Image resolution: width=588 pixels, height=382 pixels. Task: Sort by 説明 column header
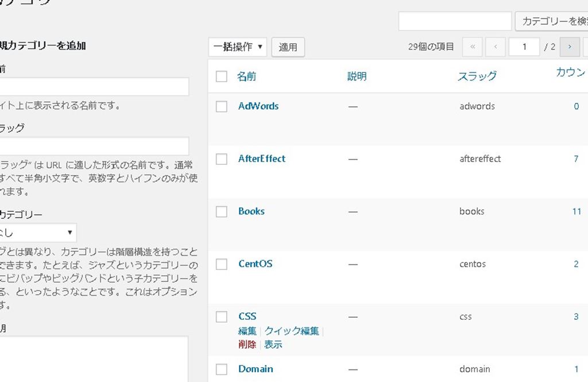click(357, 76)
